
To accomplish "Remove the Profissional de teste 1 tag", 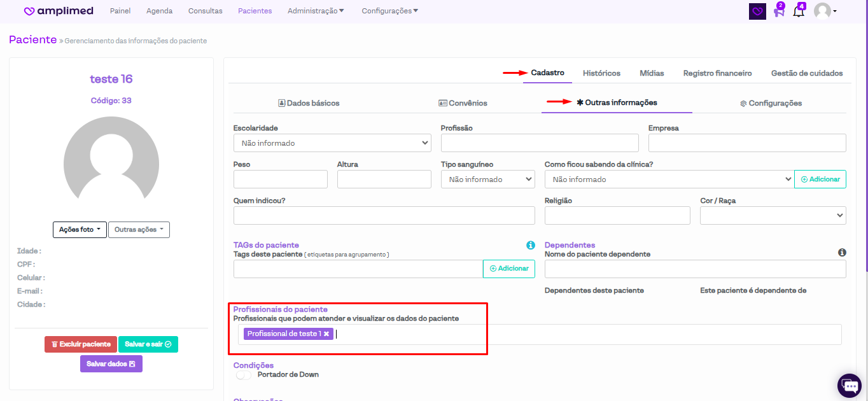I will coord(326,334).
